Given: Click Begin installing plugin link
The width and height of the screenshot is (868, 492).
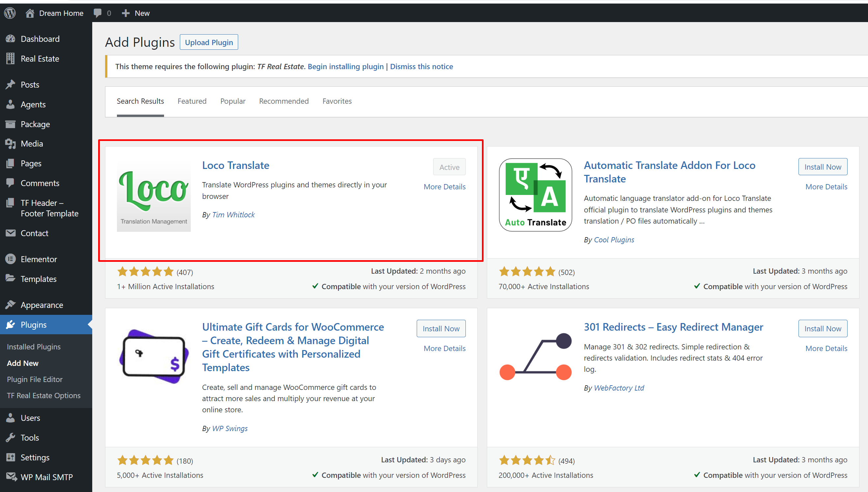Looking at the screenshot, I should 346,67.
